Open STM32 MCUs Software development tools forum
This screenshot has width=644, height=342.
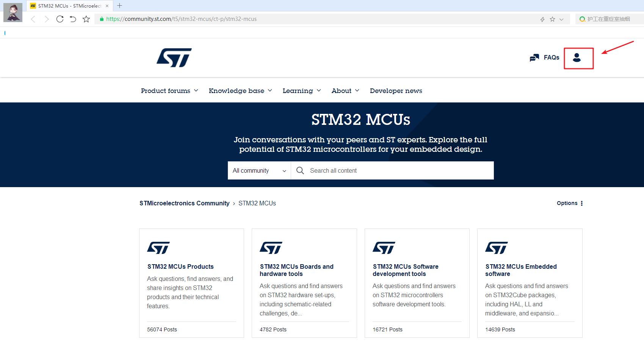click(406, 270)
